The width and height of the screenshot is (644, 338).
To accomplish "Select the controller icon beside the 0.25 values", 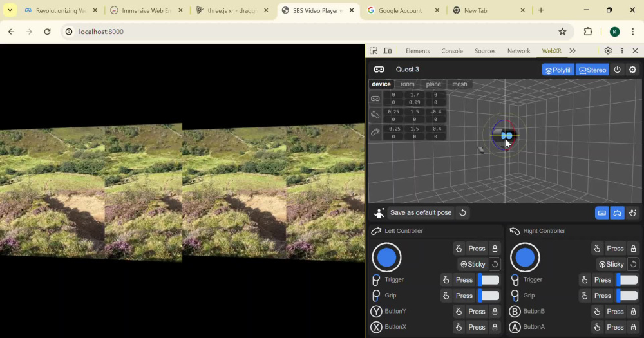I will (375, 115).
